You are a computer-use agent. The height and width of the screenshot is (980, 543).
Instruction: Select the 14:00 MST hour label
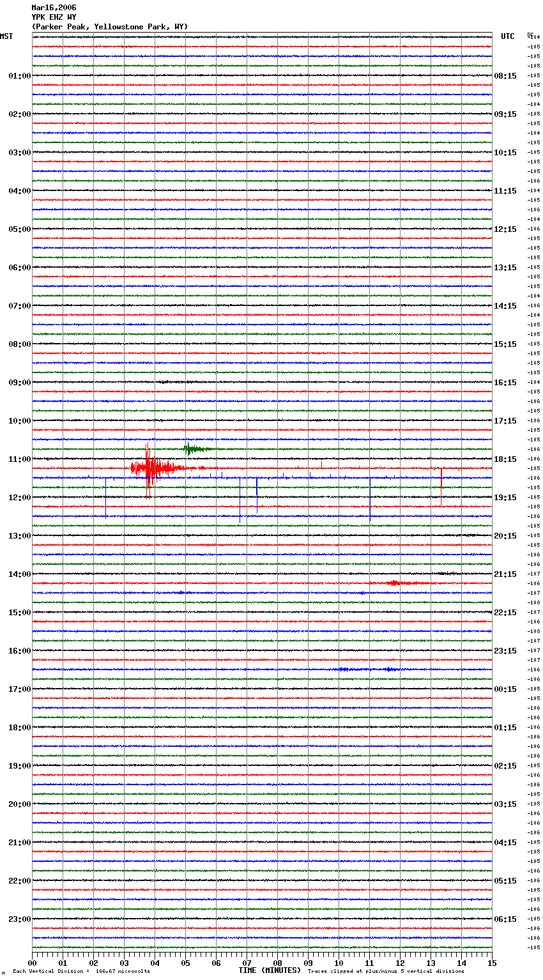click(x=19, y=574)
